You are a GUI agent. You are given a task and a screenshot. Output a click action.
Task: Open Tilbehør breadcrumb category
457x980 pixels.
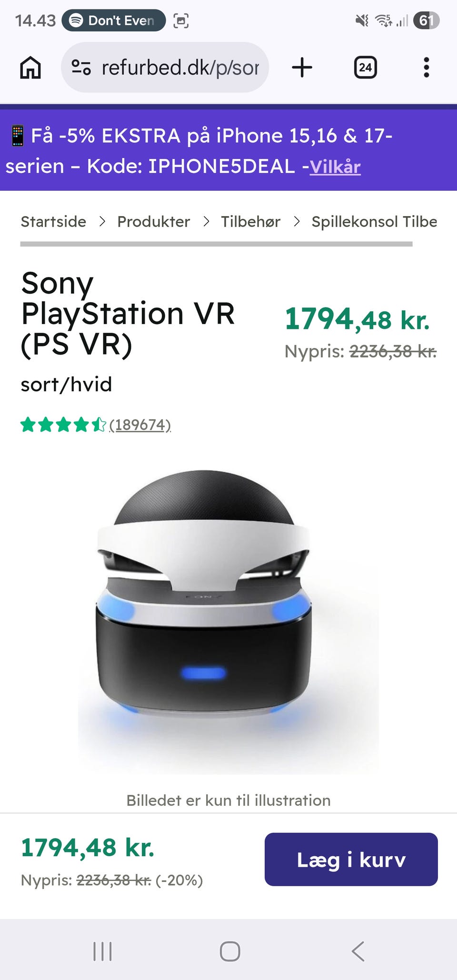click(250, 221)
